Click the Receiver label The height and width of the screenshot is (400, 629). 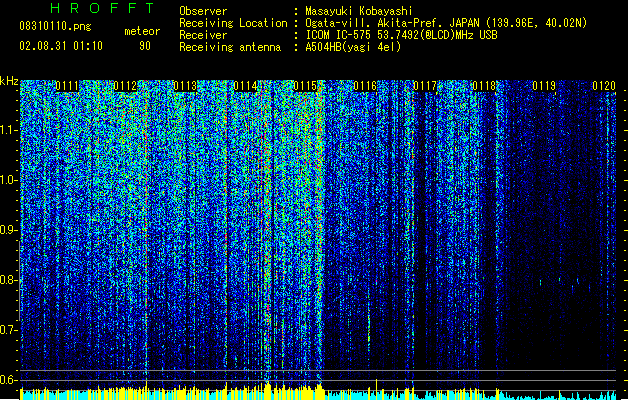coord(203,35)
